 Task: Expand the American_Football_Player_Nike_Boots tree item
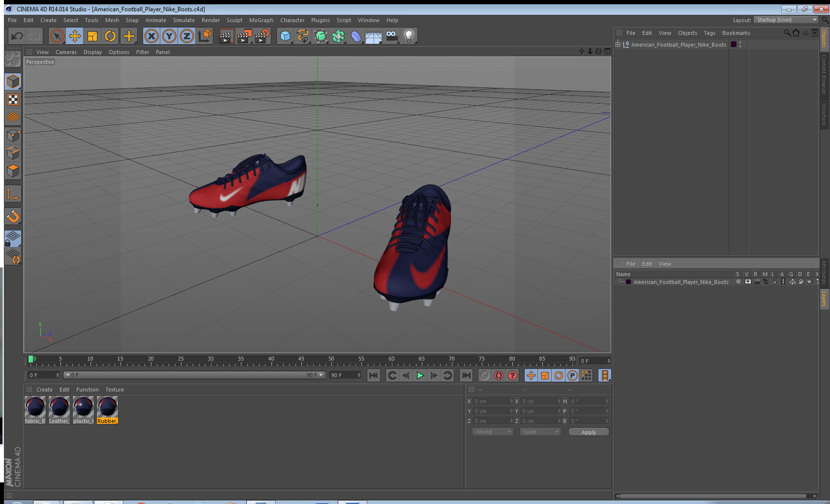click(618, 44)
